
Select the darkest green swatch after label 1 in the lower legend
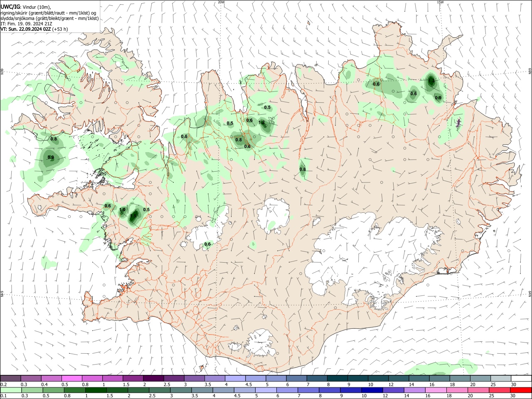point(96,390)
